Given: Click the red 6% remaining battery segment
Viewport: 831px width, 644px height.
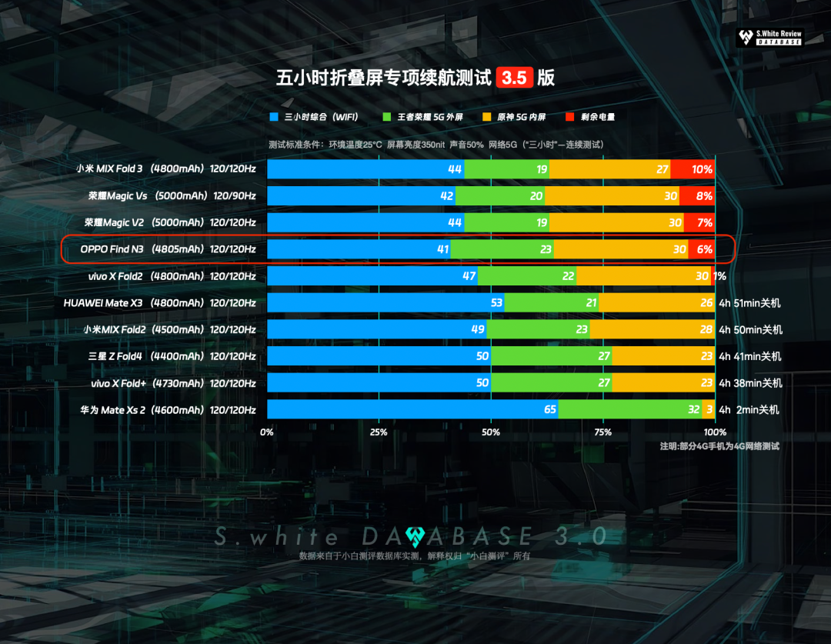Looking at the screenshot, I should [x=702, y=249].
